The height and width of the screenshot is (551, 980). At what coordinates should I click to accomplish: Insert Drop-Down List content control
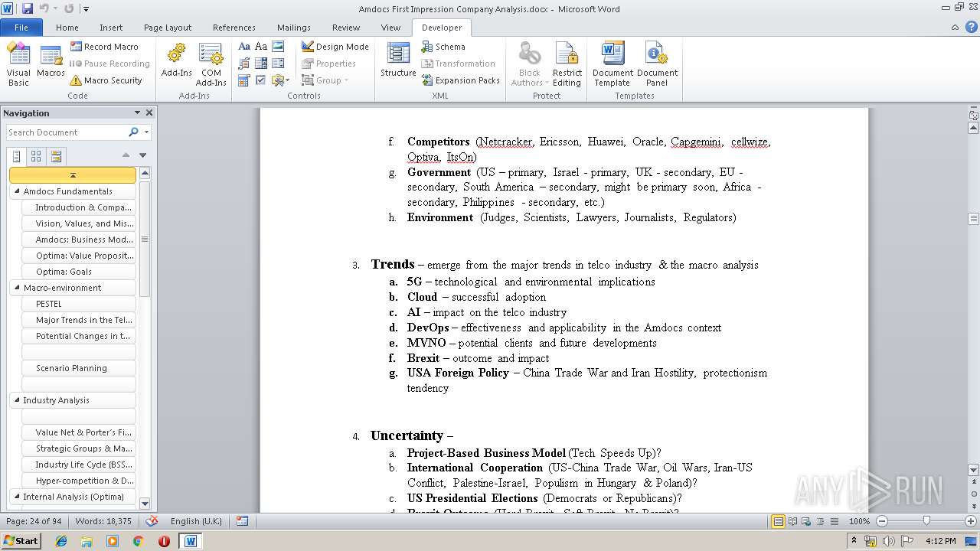(x=278, y=64)
